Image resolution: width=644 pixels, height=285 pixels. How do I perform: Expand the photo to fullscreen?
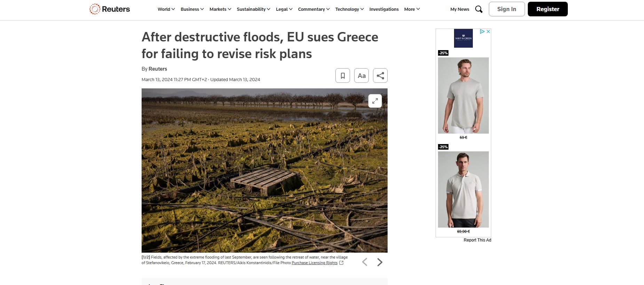[x=375, y=101]
